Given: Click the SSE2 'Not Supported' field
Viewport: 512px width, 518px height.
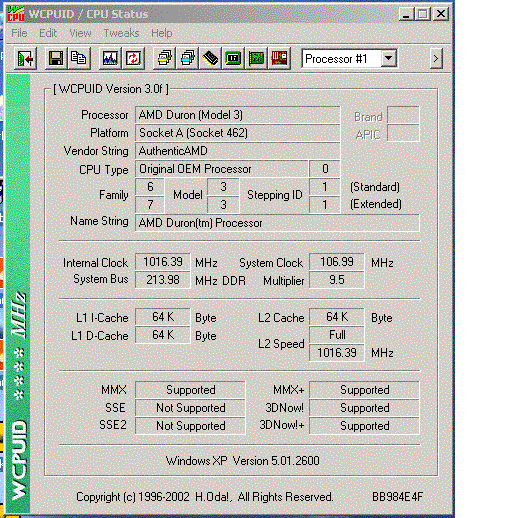Looking at the screenshot, I should [190, 426].
